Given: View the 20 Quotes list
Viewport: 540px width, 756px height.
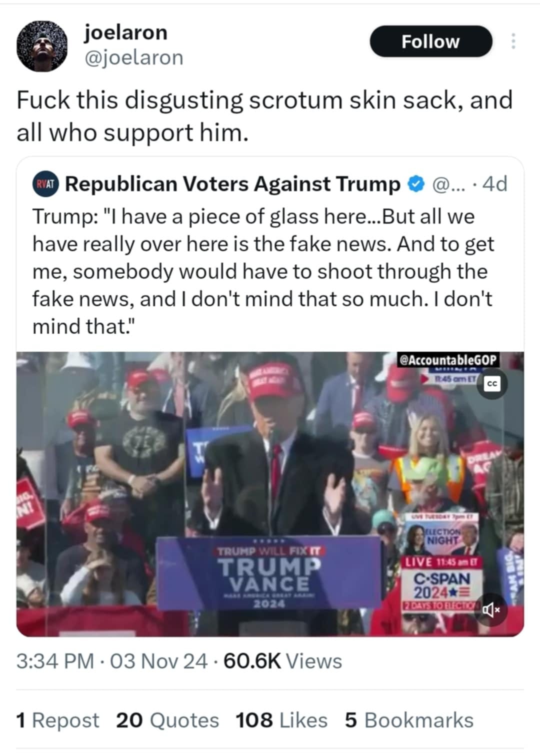Looking at the screenshot, I should (x=167, y=720).
